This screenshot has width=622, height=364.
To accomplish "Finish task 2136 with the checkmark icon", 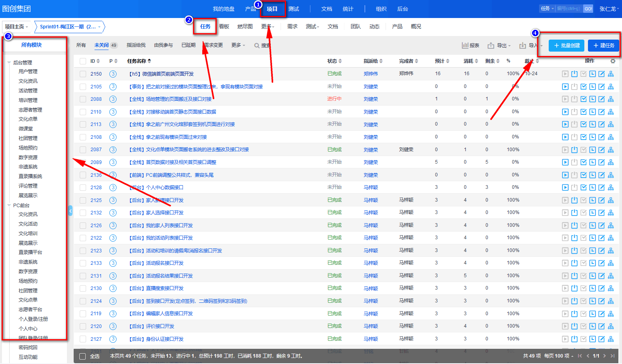I will pos(584,175).
